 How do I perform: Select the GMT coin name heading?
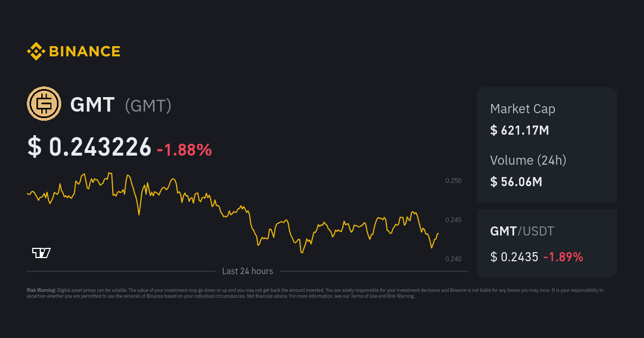pos(92,105)
